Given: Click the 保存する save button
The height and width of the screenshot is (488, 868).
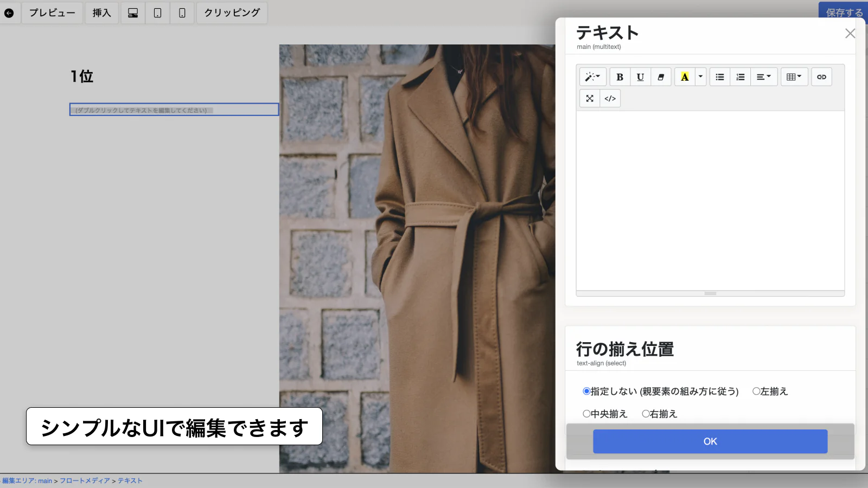Looking at the screenshot, I should point(844,12).
